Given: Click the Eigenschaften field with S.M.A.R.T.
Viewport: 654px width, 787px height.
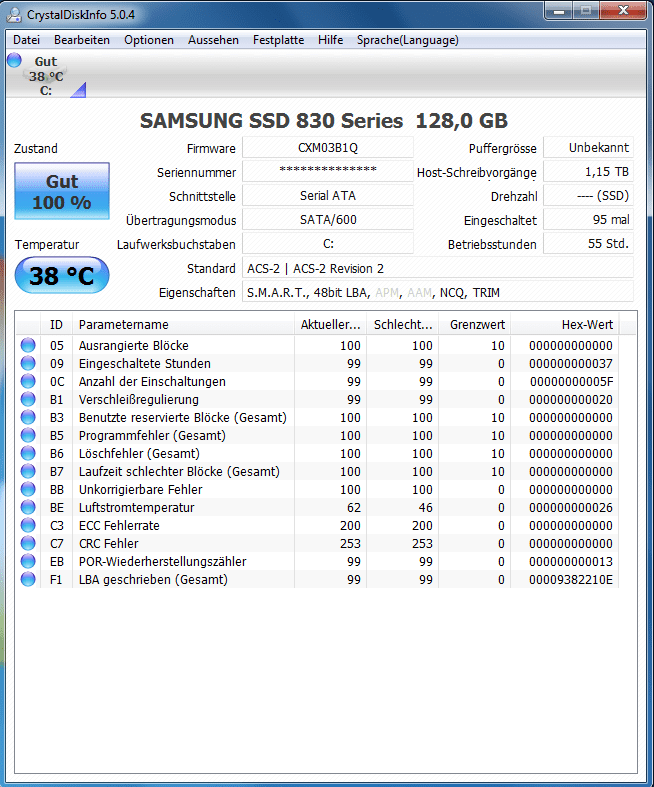Looking at the screenshot, I should 438,292.
